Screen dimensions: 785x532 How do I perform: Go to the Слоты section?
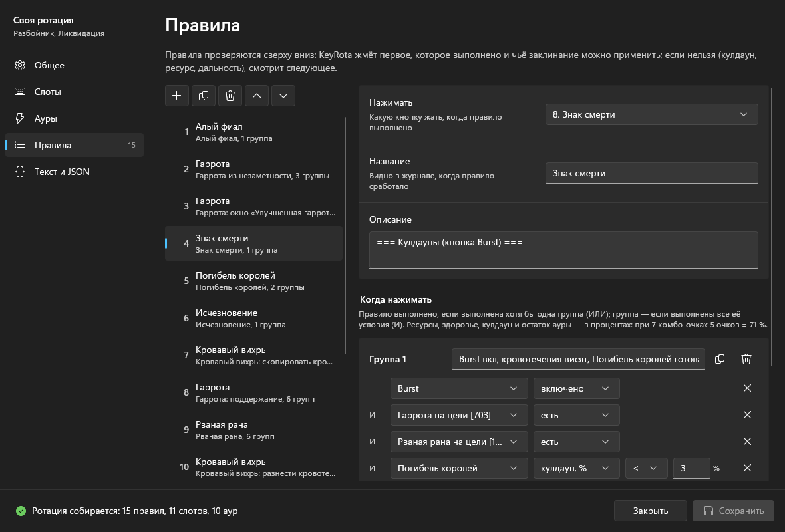pyautogui.click(x=75, y=92)
